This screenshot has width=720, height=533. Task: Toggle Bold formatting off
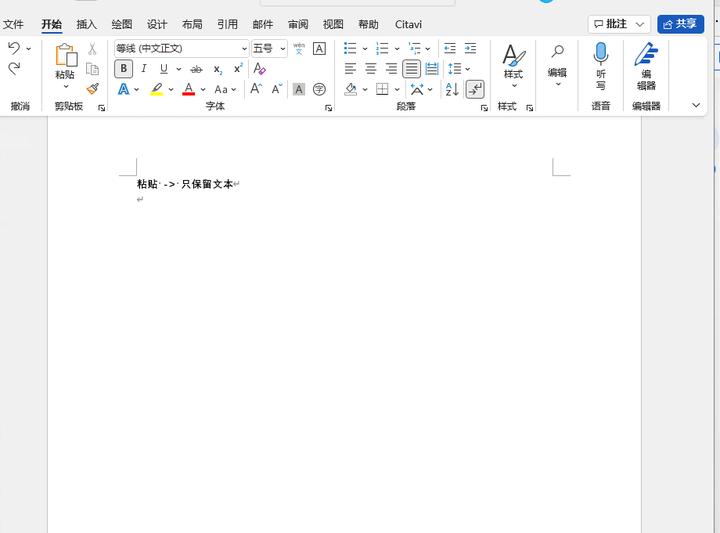[x=124, y=69]
